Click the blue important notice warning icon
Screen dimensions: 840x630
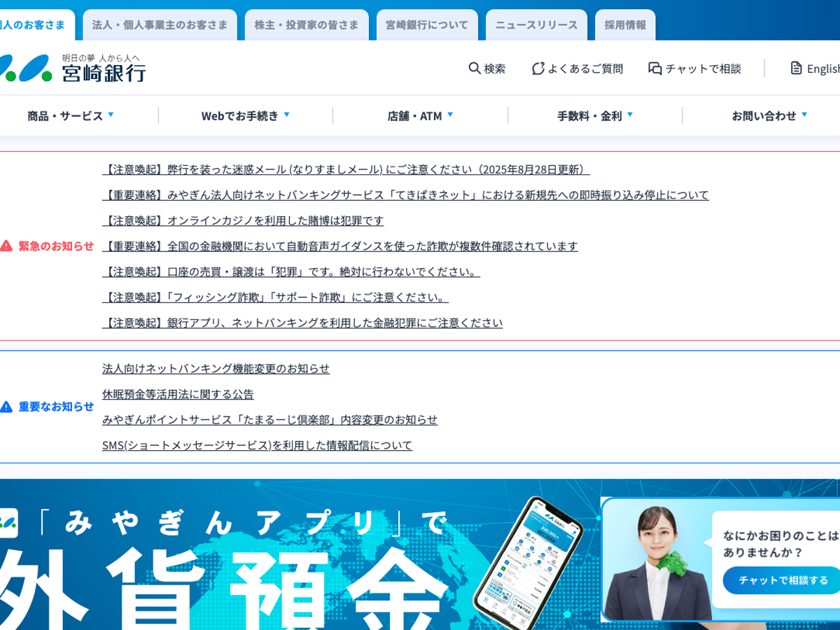tap(6, 407)
